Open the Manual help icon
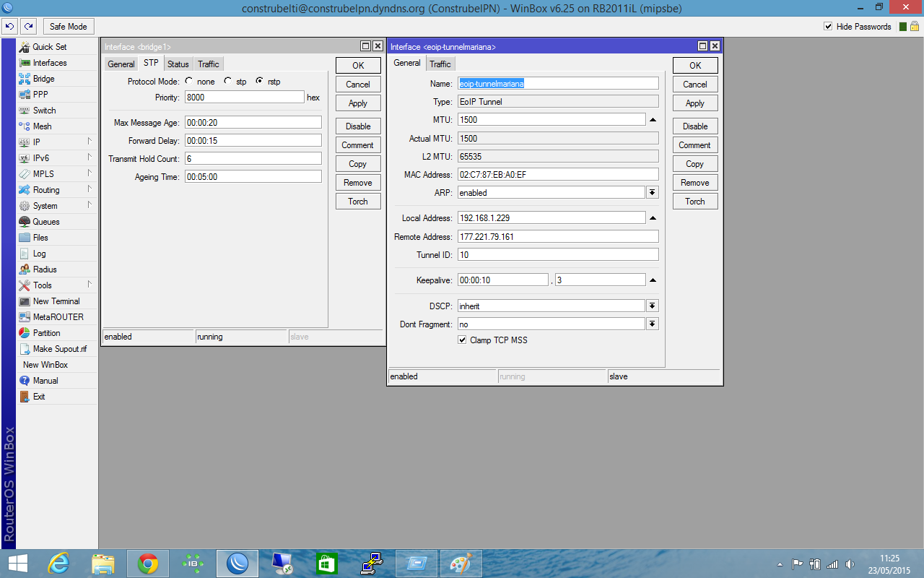 tap(25, 381)
